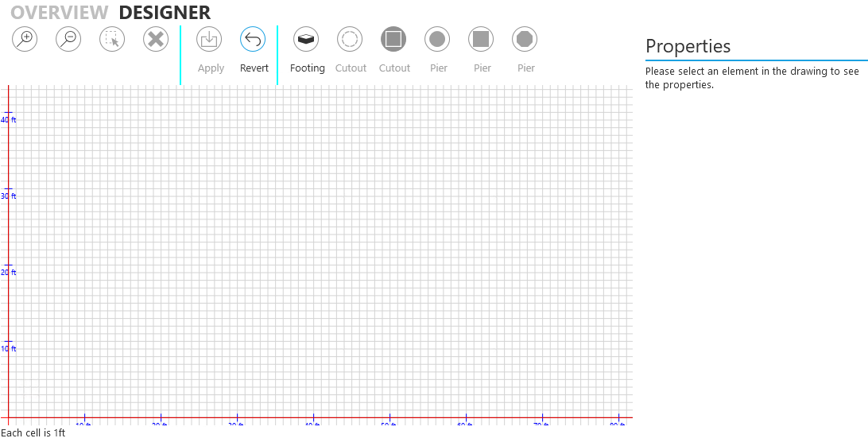Click the zoom out magnifier icon
Screen dimensions: 868x442
pos(68,39)
